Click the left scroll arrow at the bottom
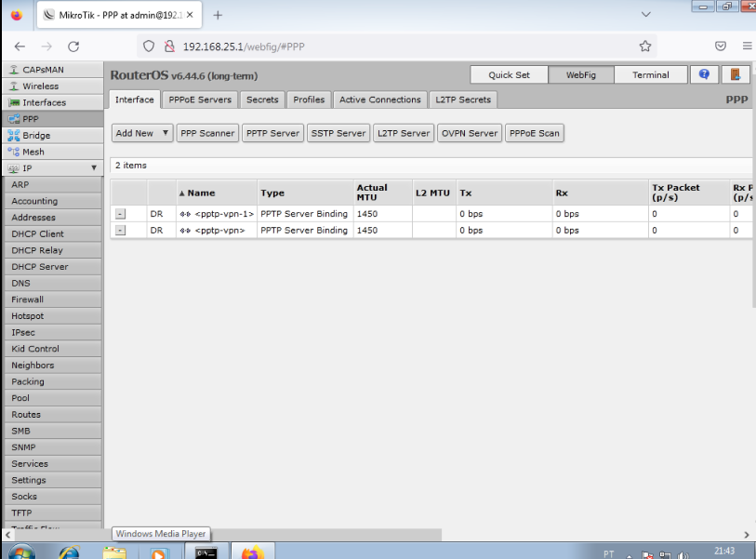Viewport: 756px width, 559px height. click(7, 535)
